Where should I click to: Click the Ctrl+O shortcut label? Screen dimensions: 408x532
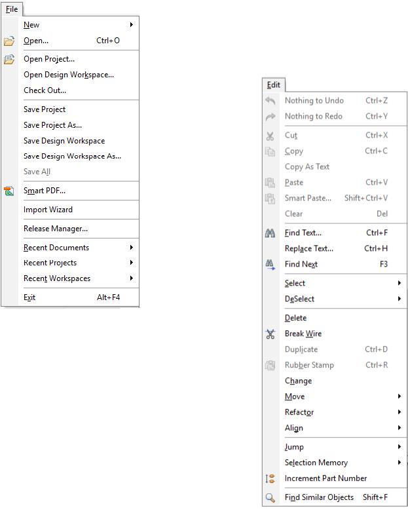pyautogui.click(x=108, y=41)
